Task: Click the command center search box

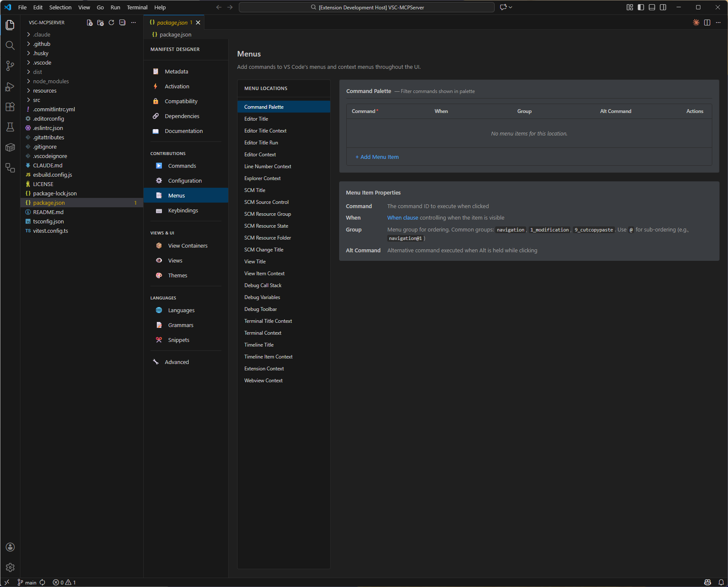Action: coord(366,7)
